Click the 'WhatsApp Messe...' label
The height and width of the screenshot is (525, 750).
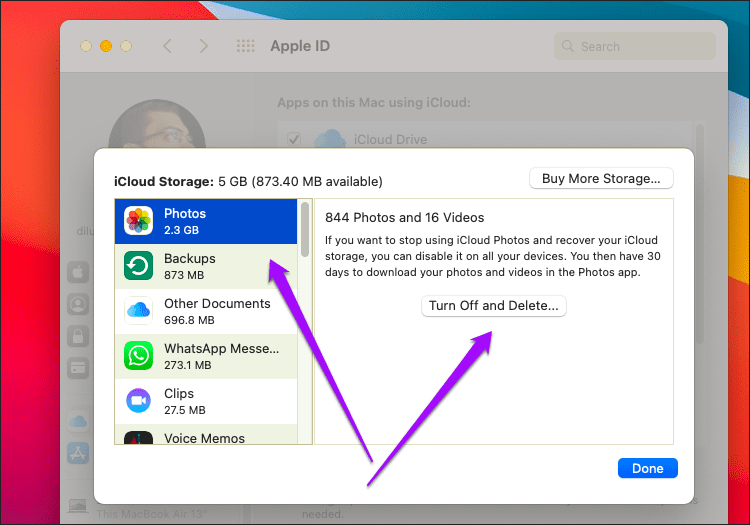click(221, 349)
